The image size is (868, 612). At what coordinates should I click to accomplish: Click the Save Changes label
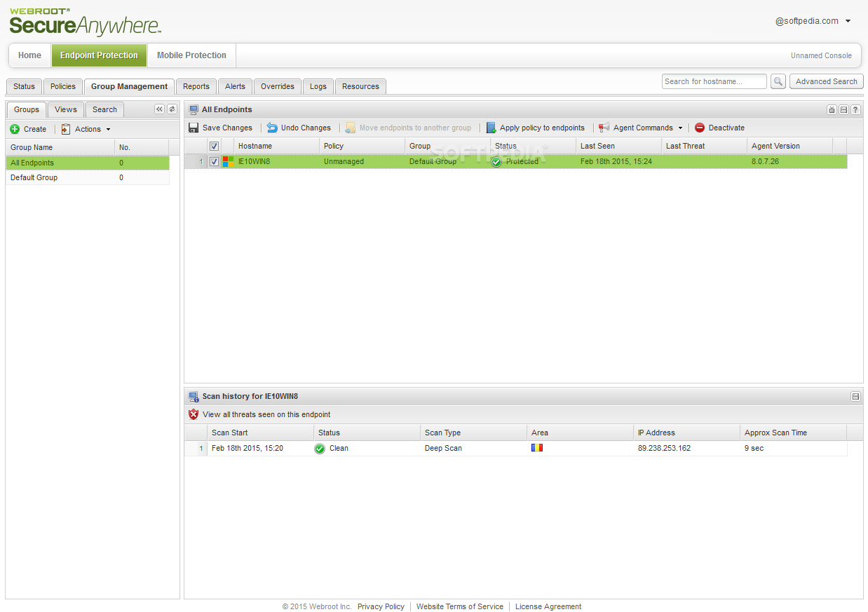coord(227,128)
